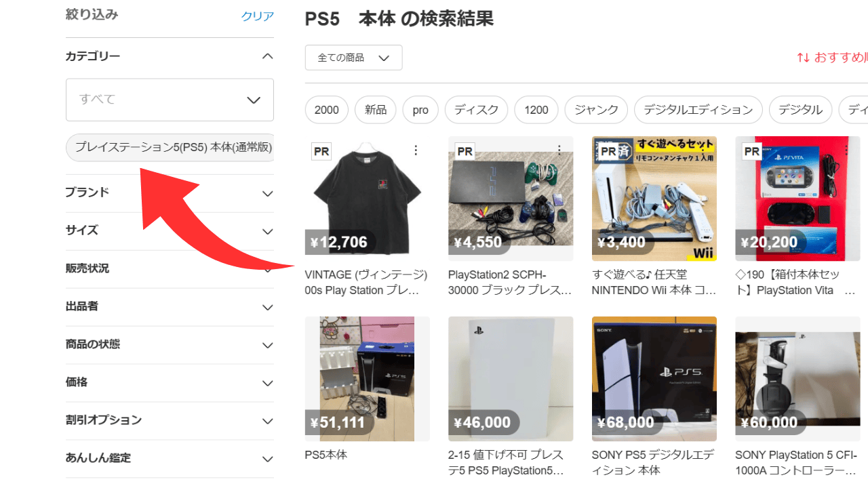Open the ¥68,000 SONY PS5 listing image
The image size is (868, 488).
click(x=654, y=379)
